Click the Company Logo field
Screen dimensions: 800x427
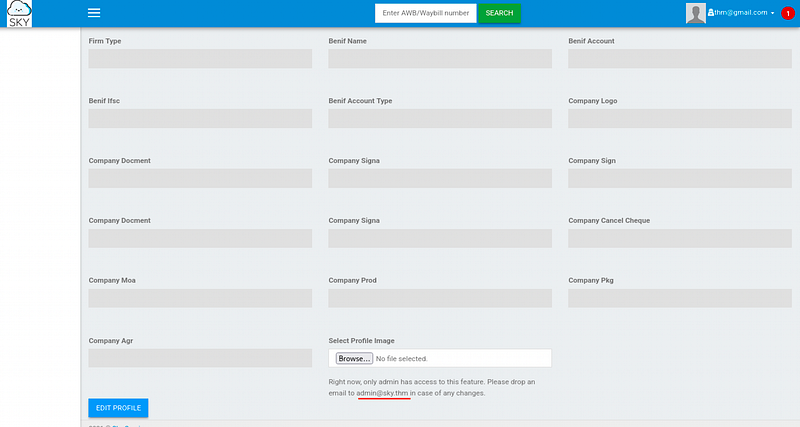click(680, 118)
